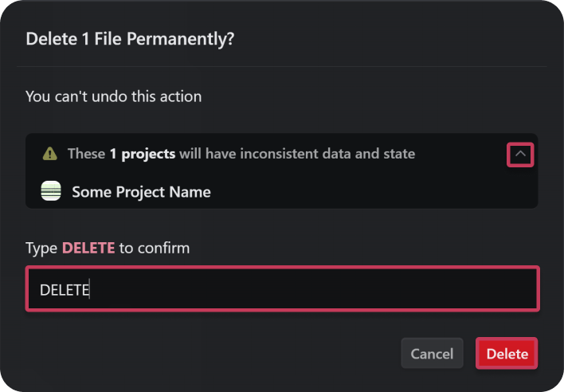Image resolution: width=564 pixels, height=392 pixels.
Task: Click the dialog title Delete 1 File Permanently
Action: pos(130,39)
